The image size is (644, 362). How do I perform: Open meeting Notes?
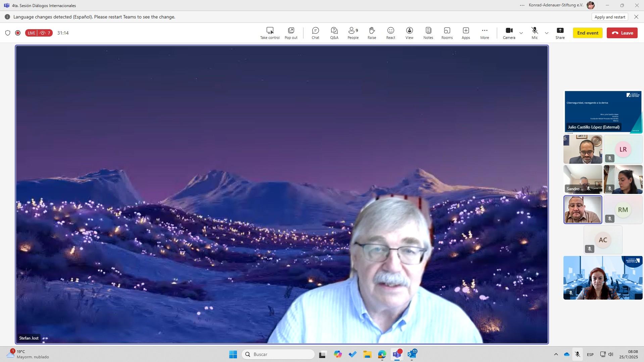(428, 33)
